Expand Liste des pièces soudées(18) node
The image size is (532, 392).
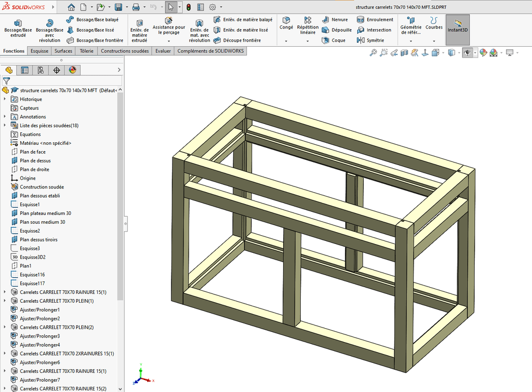coord(5,126)
